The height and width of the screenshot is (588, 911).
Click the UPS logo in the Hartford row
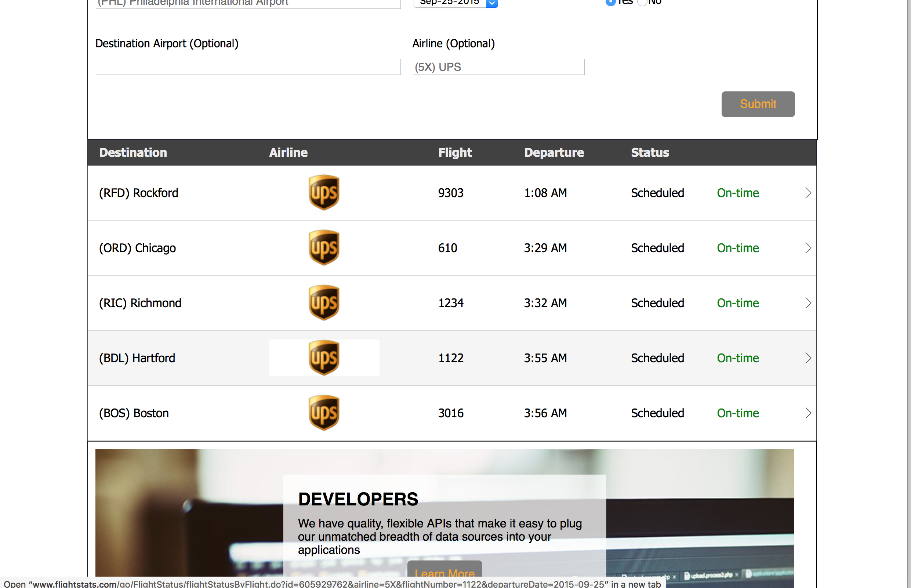click(324, 358)
